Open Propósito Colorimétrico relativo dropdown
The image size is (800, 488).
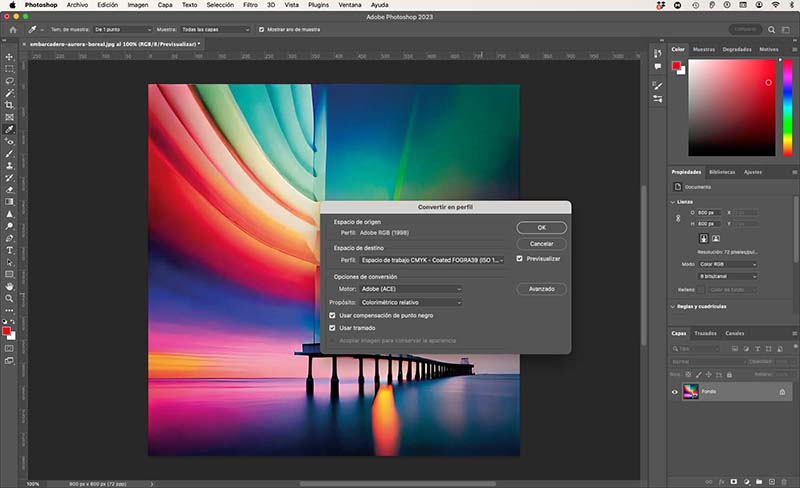tap(411, 302)
